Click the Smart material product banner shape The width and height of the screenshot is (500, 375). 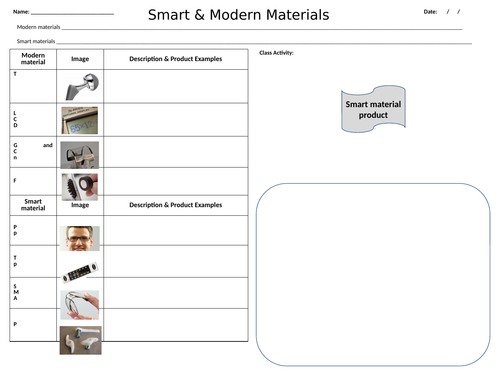point(373,109)
